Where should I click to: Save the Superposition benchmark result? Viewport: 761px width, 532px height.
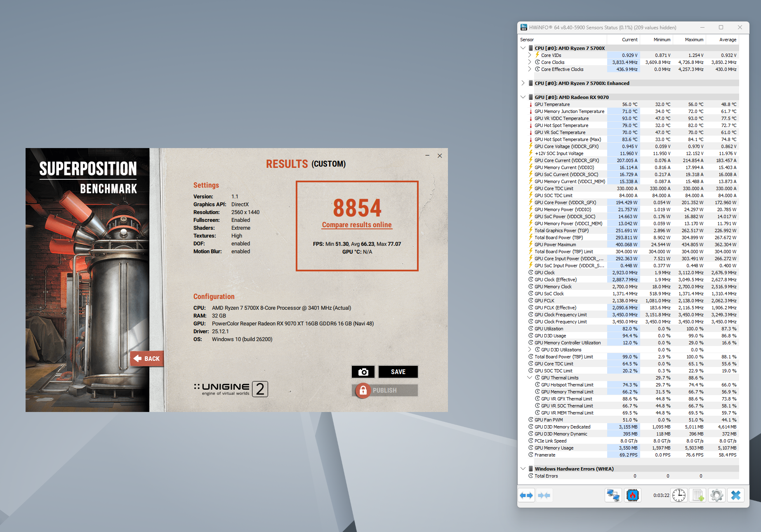398,372
